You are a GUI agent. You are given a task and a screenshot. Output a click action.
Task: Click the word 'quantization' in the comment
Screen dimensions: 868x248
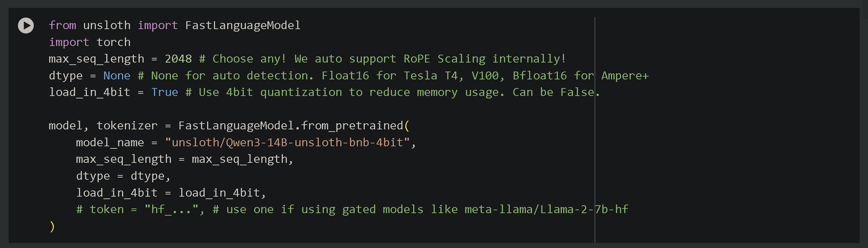point(301,92)
